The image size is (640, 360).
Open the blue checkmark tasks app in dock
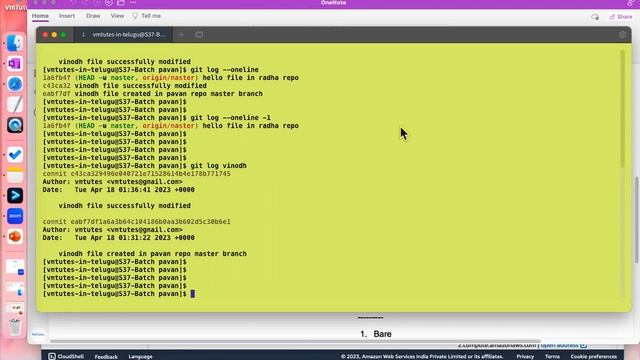click(x=15, y=155)
